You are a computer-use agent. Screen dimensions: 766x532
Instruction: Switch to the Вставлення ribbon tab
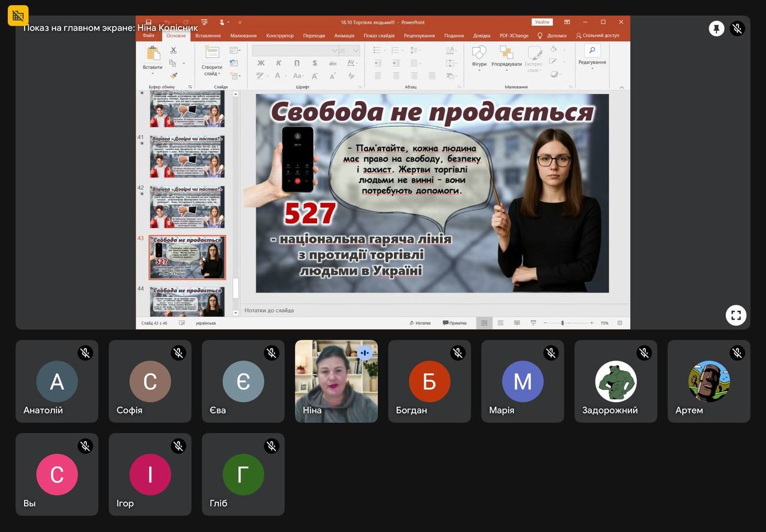(208, 36)
